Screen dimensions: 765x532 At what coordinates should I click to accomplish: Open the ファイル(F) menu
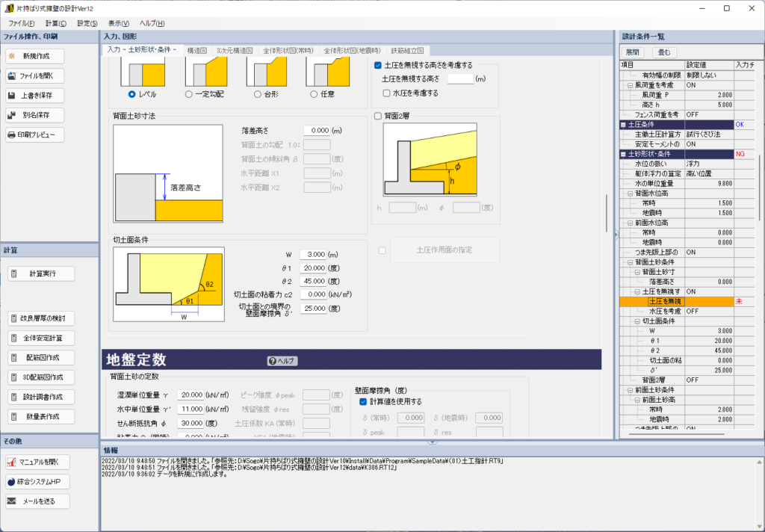coord(21,23)
